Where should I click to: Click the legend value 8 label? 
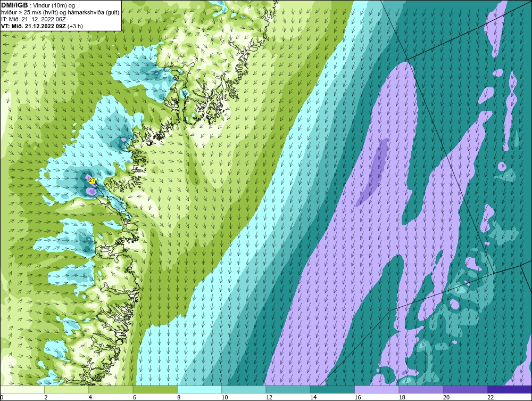pyautogui.click(x=179, y=397)
